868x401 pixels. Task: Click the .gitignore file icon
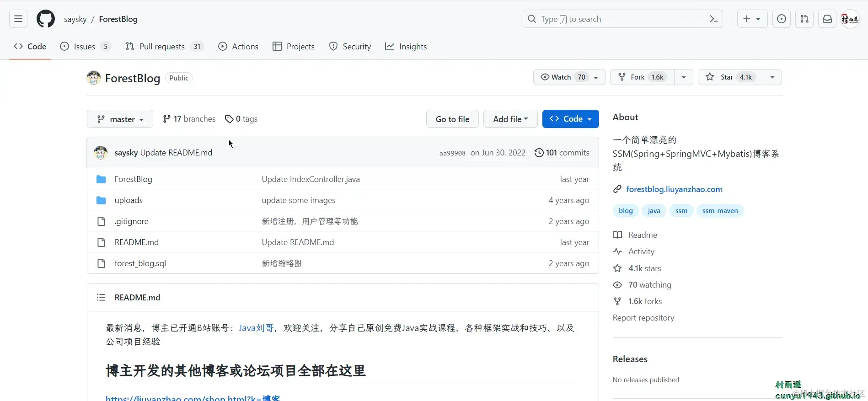click(101, 221)
